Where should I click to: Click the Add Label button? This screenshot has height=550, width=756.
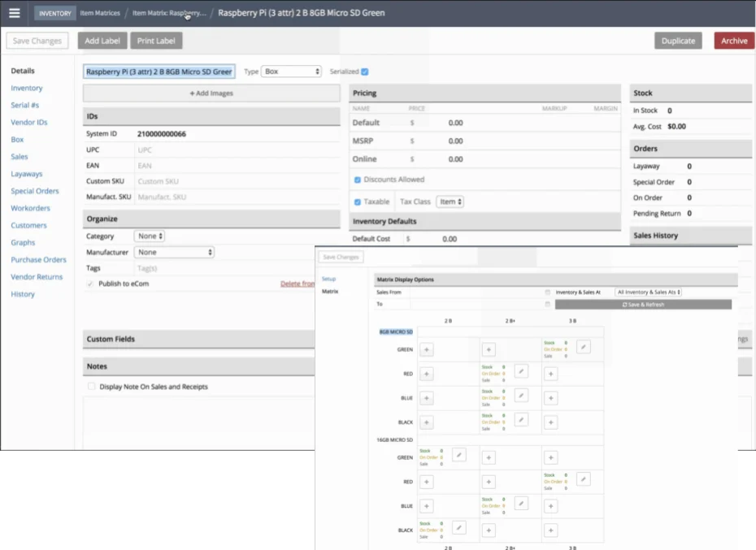102,41
